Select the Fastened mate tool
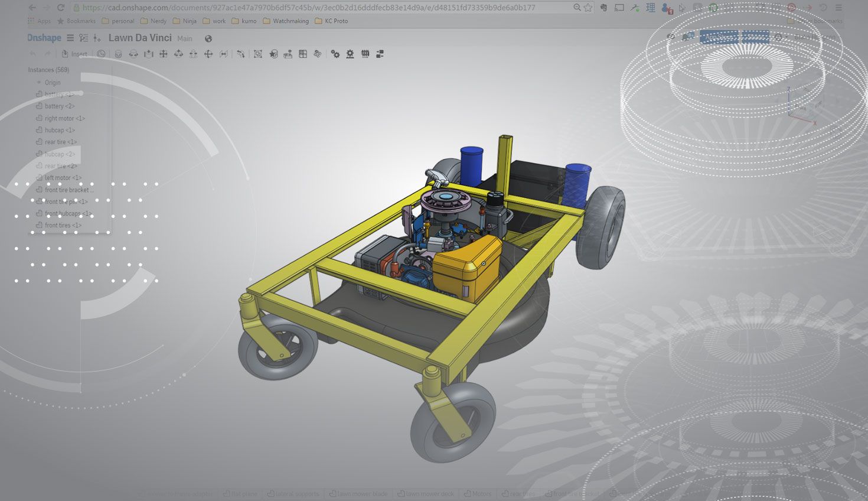 [118, 54]
